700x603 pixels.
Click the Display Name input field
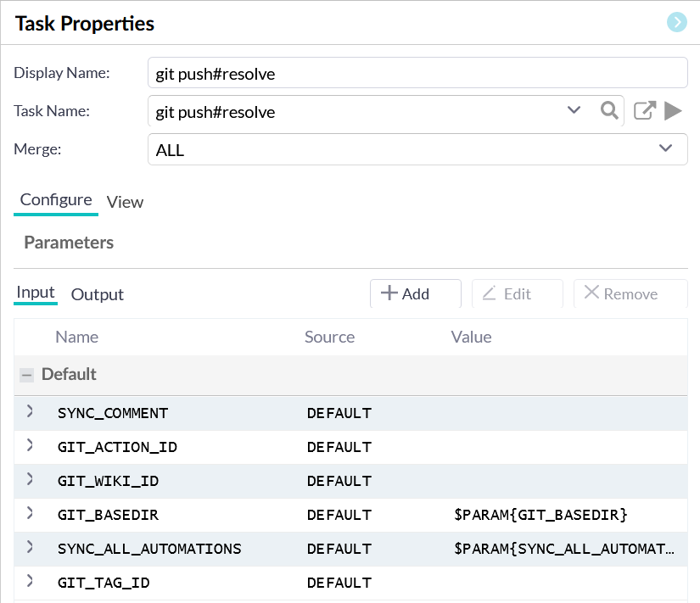[x=417, y=74]
